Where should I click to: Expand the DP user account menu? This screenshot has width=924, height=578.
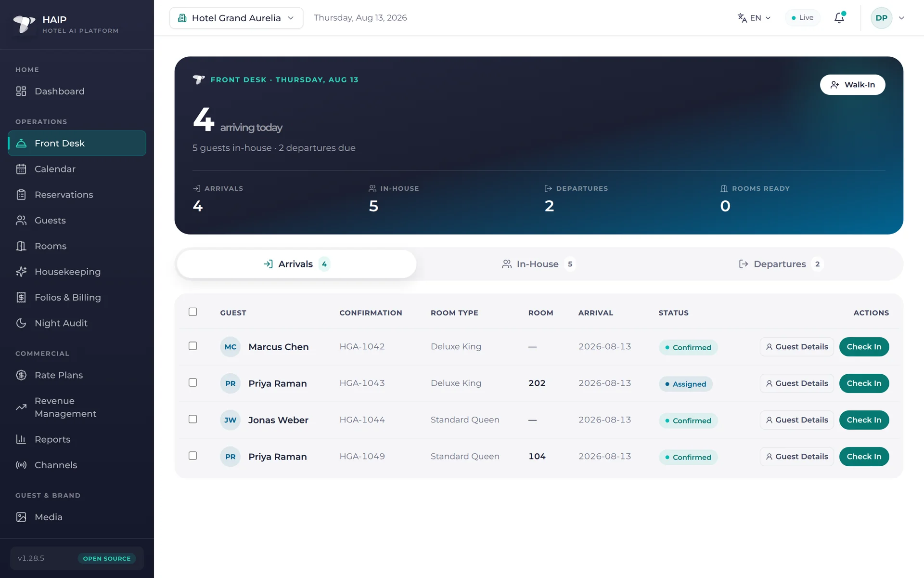888,18
